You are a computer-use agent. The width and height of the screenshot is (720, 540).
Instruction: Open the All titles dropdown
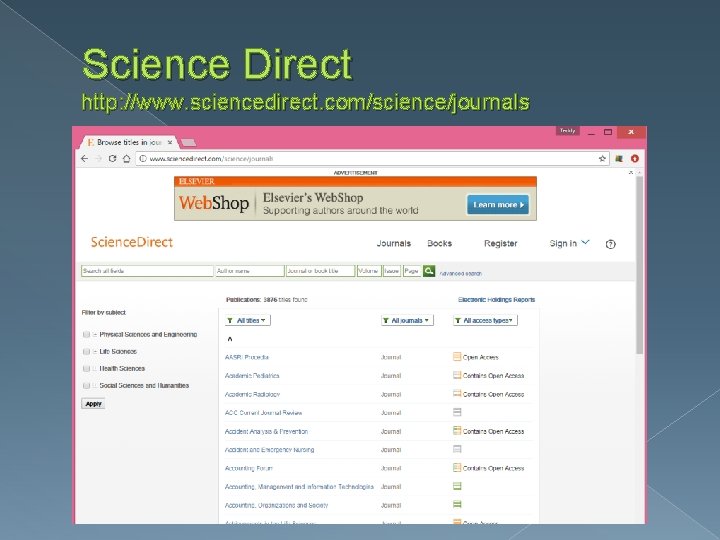tap(248, 321)
